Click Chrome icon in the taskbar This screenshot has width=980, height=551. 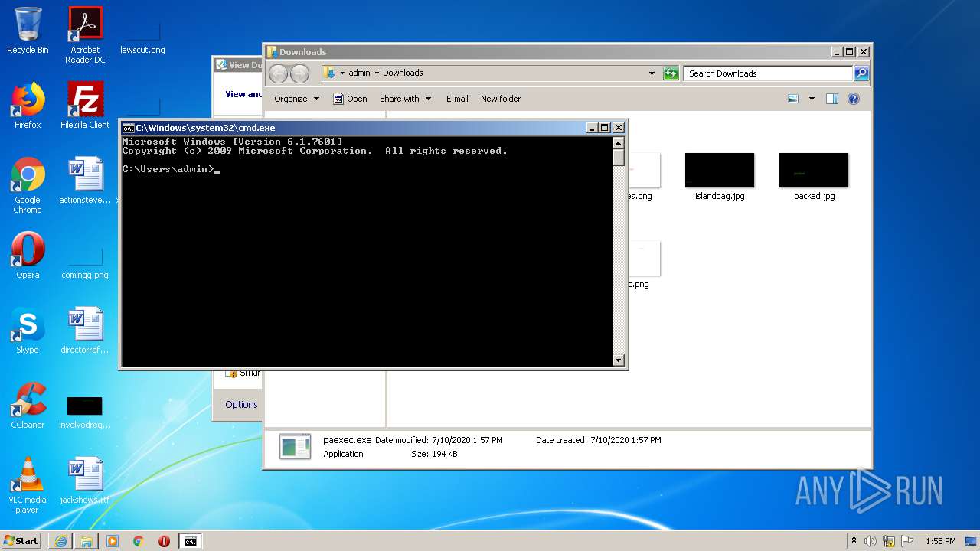point(139,541)
